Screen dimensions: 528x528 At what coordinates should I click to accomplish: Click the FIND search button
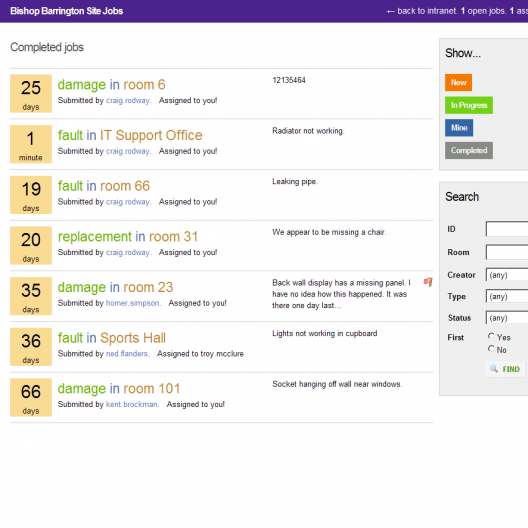(505, 369)
